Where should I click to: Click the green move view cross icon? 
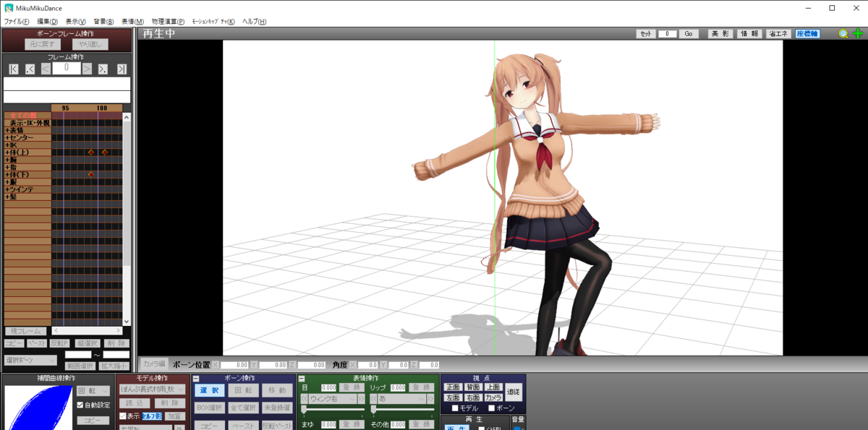point(859,33)
